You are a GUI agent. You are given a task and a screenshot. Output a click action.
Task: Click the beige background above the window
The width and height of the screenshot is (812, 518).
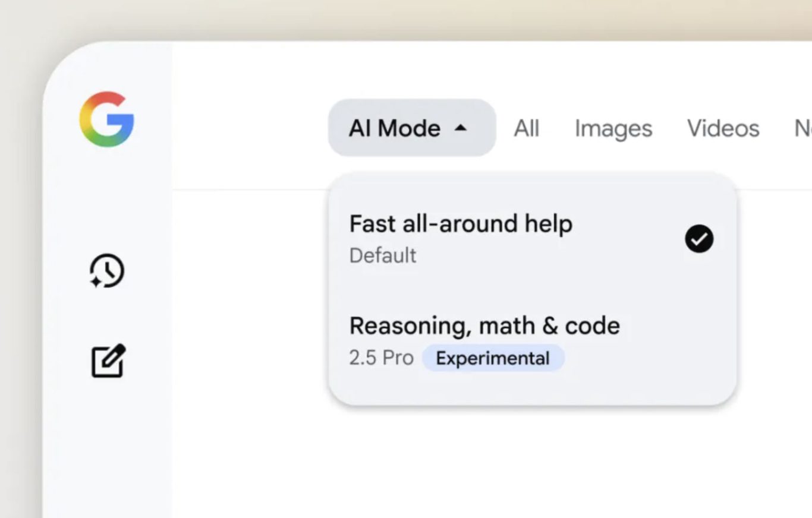point(406,18)
